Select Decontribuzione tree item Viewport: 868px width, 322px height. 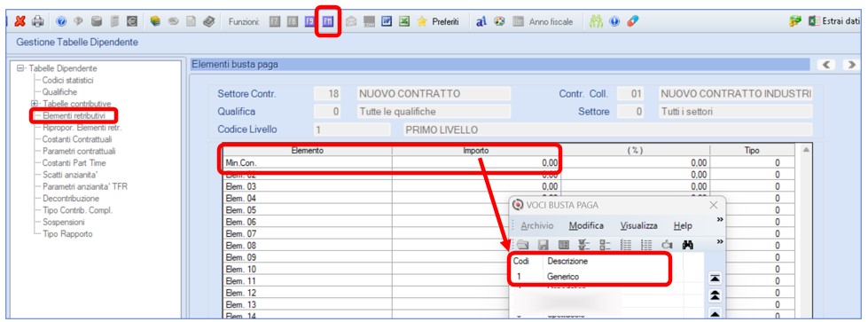(x=71, y=199)
